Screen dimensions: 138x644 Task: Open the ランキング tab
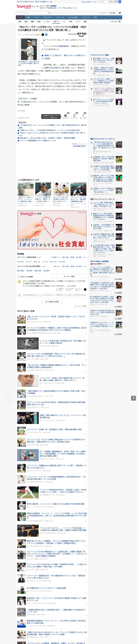86,17
